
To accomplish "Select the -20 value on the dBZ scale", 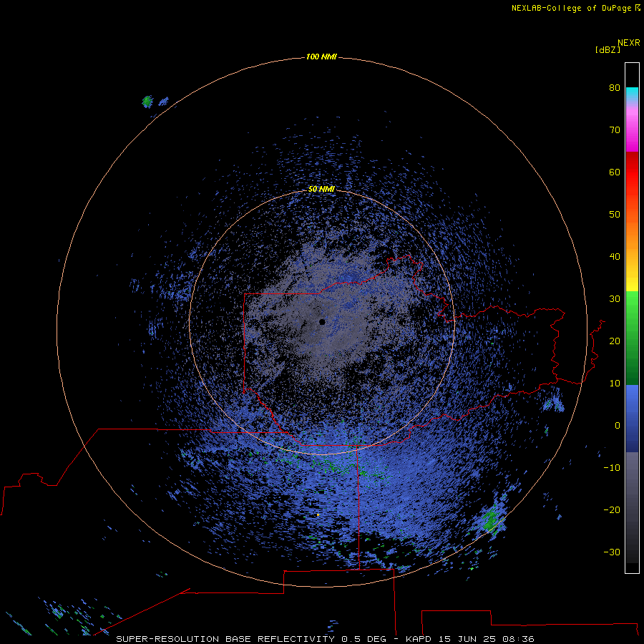I will (612, 510).
